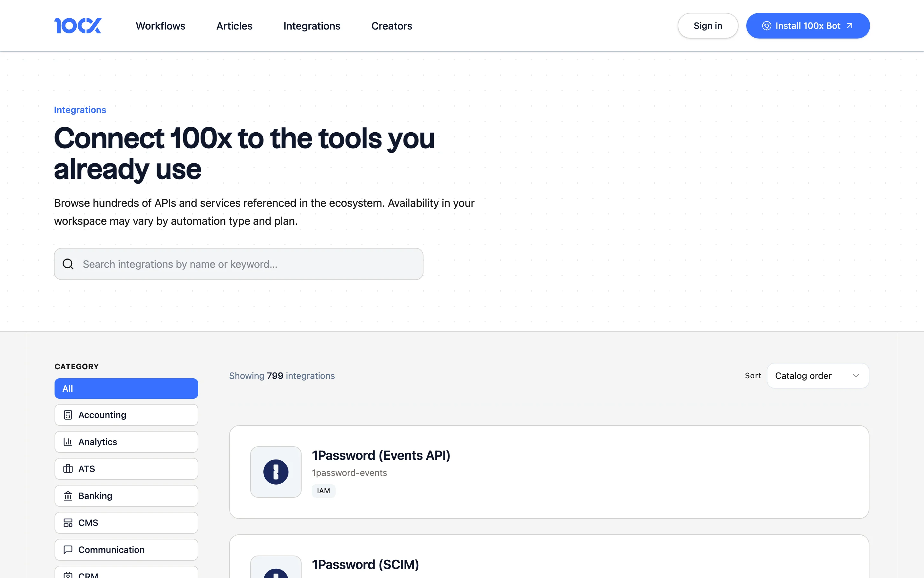Select the CMS category
Viewport: 924px width, 578px height.
point(126,522)
